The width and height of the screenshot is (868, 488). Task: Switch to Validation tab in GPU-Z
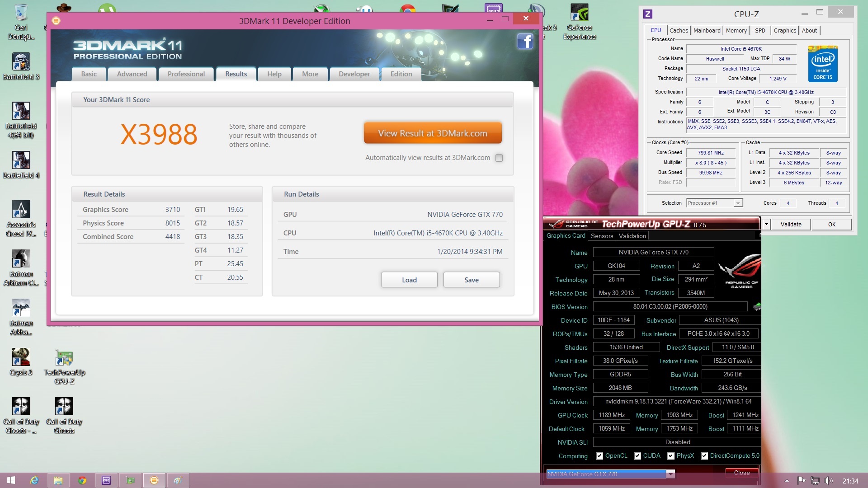[632, 236]
